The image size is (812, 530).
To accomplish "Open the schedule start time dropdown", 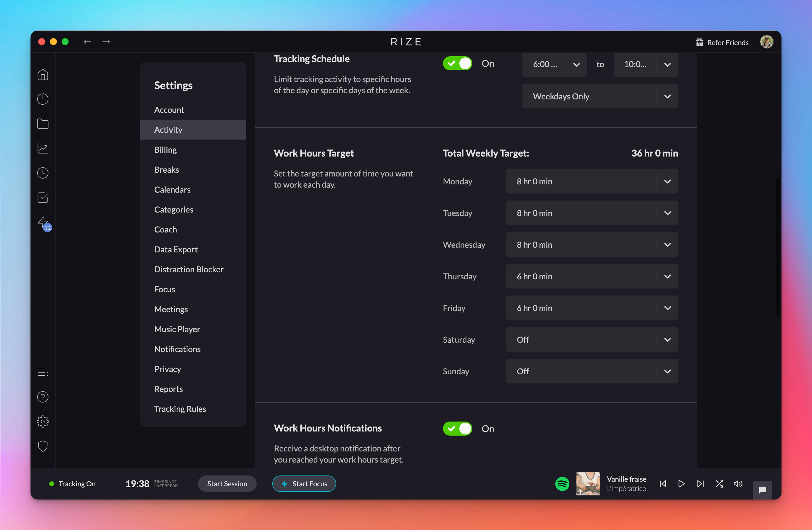I will click(x=554, y=64).
